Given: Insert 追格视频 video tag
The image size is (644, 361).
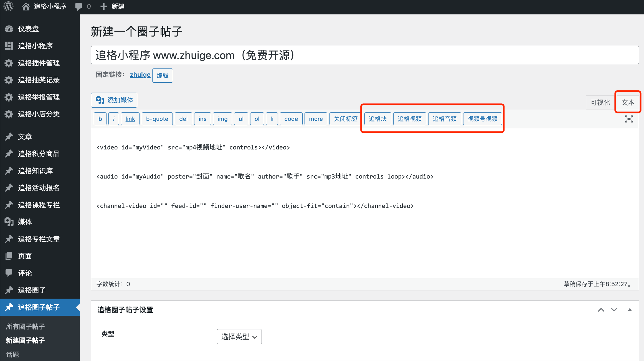Looking at the screenshot, I should [410, 119].
